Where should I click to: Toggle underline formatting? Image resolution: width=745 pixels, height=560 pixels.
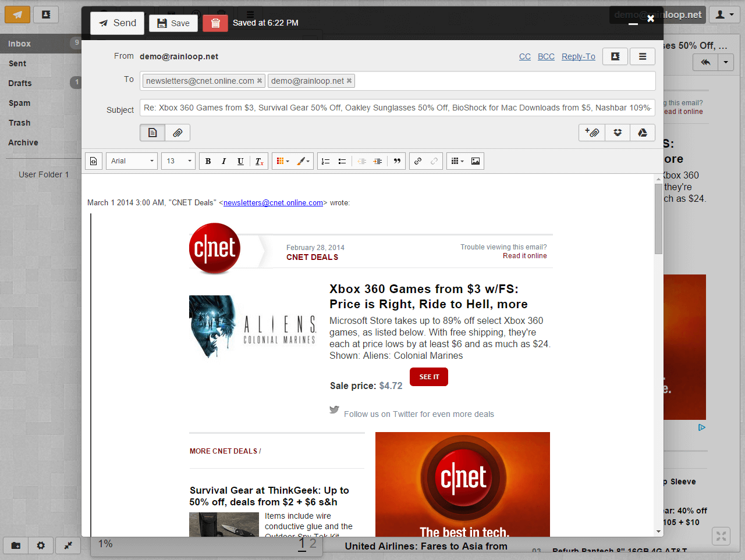[240, 161]
